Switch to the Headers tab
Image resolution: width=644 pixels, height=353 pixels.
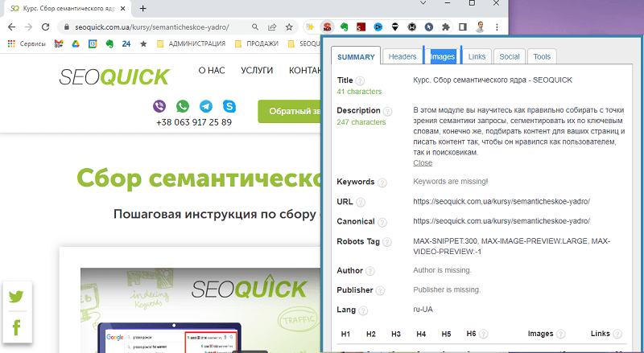(x=402, y=56)
